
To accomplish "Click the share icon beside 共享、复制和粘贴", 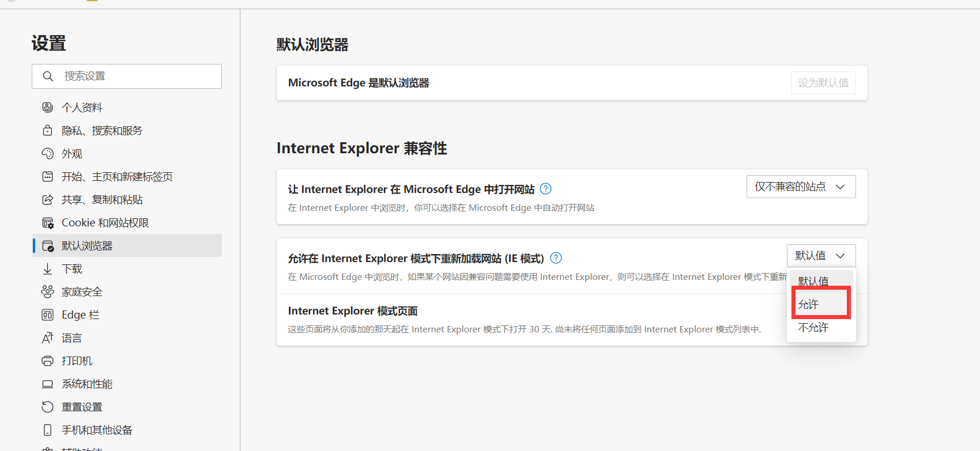I will coord(48,199).
